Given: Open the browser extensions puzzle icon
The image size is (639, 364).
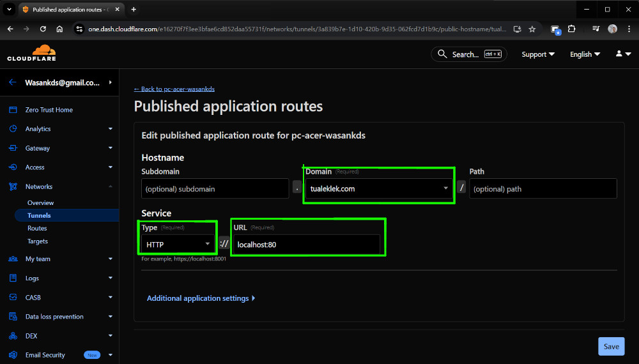Looking at the screenshot, I should pos(571,29).
